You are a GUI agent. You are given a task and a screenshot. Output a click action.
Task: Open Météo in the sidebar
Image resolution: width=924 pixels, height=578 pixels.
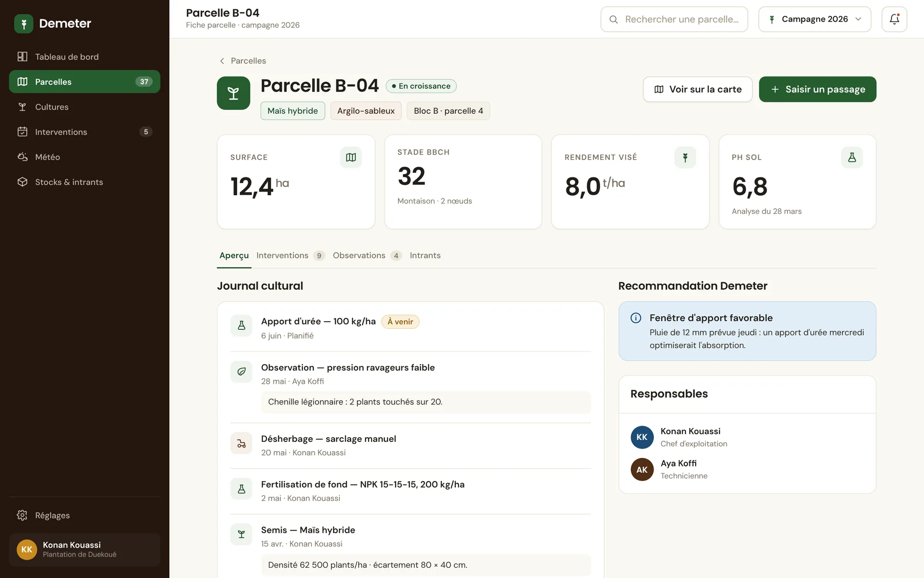(85, 157)
